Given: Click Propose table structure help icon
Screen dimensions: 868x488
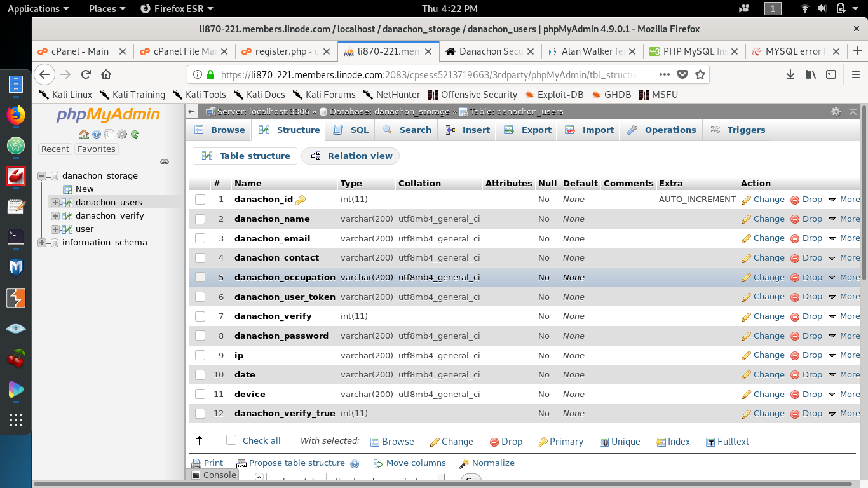Looking at the screenshot, I should [x=355, y=464].
